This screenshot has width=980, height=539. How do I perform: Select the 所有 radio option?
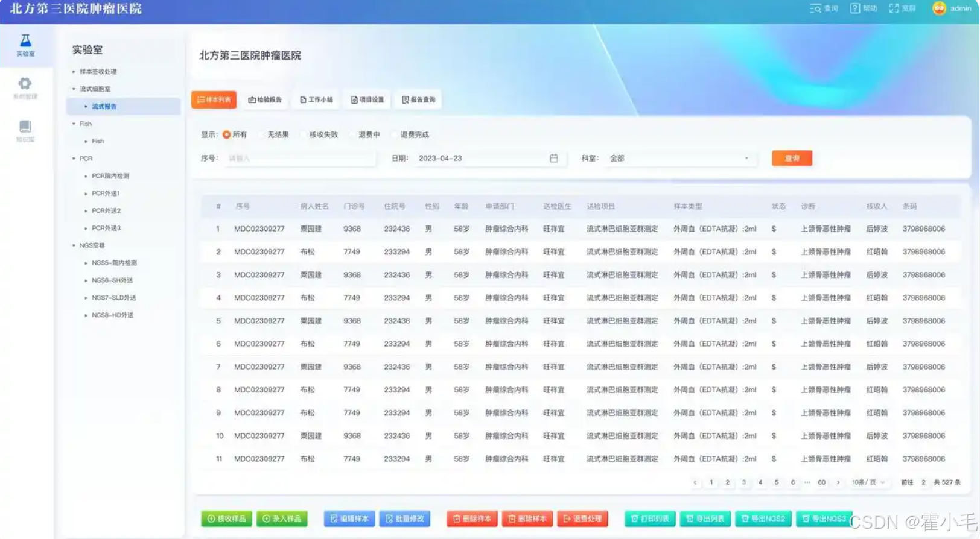pos(235,134)
